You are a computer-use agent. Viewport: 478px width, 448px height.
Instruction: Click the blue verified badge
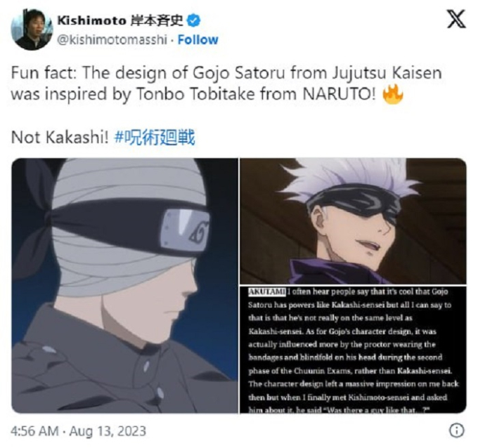tap(193, 20)
